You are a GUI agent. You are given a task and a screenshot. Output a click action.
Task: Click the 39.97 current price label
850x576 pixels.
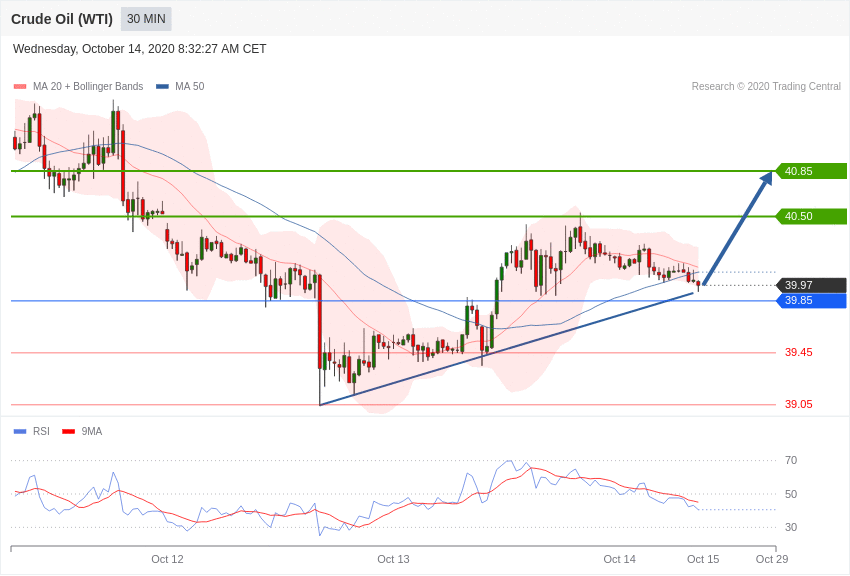(x=812, y=285)
